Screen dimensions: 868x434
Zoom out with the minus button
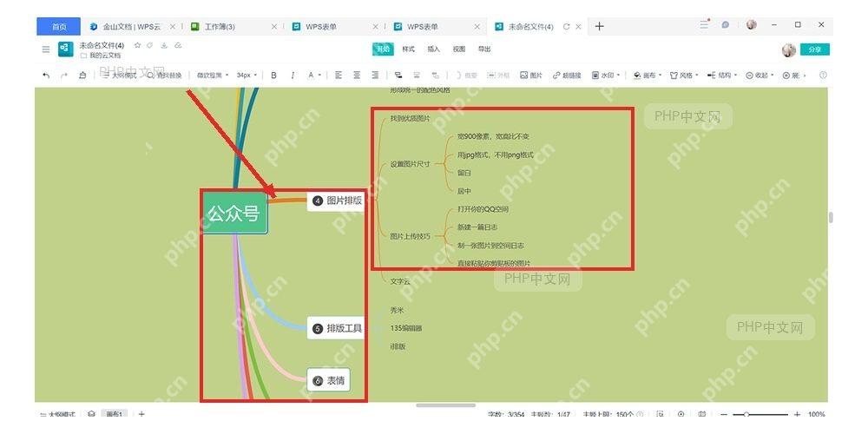724,414
